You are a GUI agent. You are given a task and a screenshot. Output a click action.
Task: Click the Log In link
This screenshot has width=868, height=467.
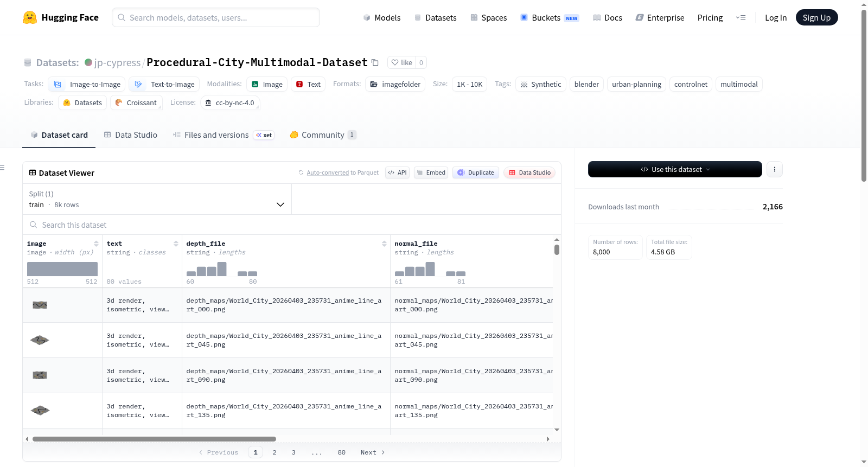point(776,17)
